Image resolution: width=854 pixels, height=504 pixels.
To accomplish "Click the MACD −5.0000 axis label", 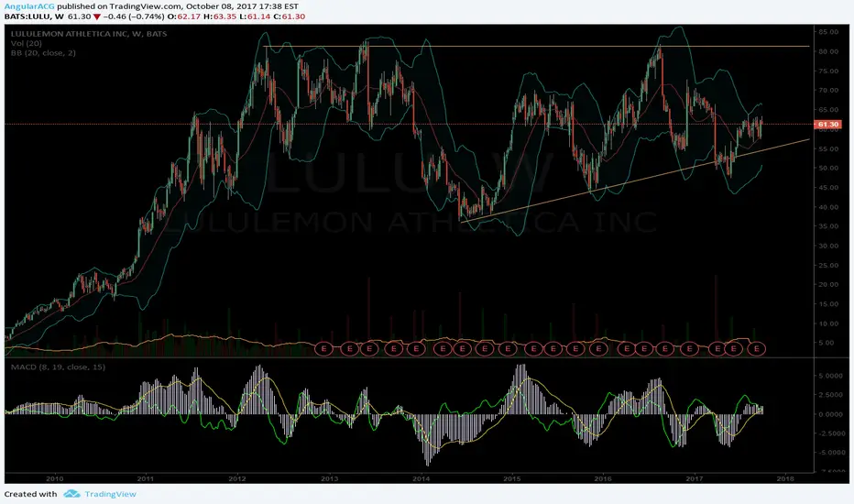I will point(831,453).
